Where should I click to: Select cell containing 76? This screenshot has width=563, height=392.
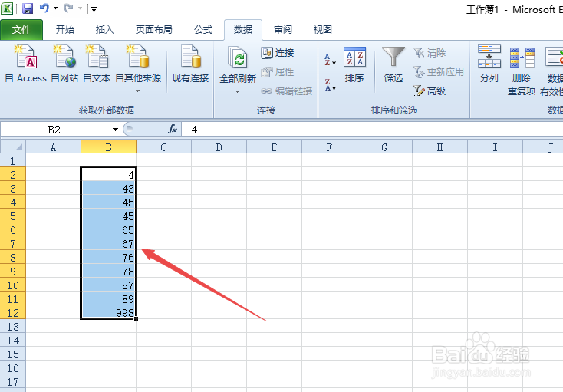click(x=108, y=258)
